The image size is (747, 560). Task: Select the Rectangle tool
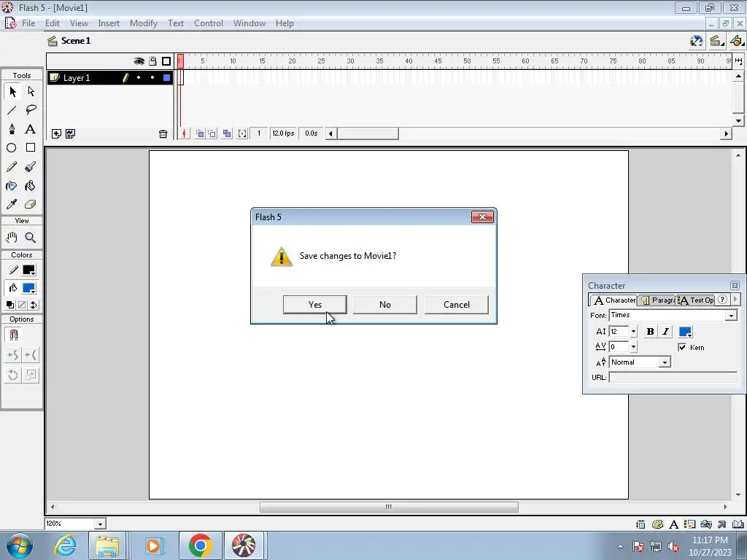point(31,148)
